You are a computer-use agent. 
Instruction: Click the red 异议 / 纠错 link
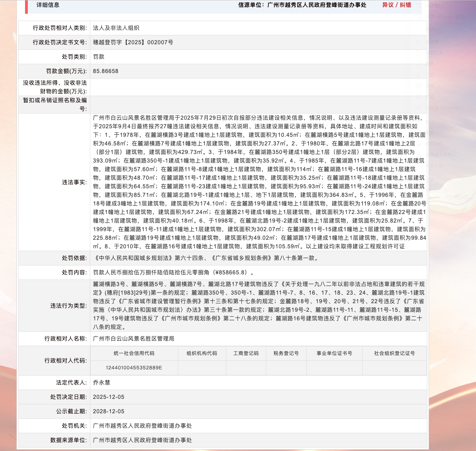pos(396,5)
